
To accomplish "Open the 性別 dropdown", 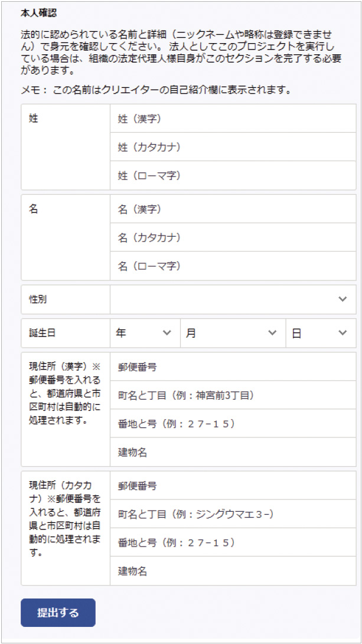I will click(233, 299).
